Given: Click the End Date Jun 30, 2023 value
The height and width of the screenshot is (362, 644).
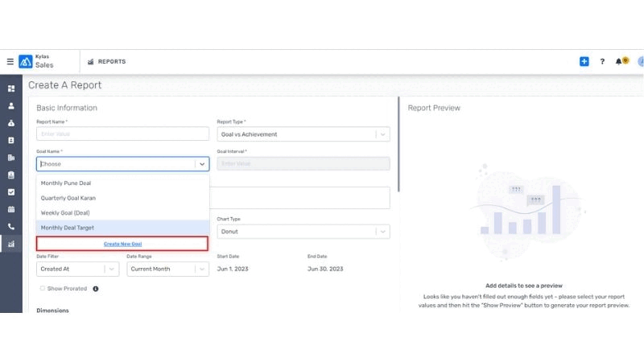Looking at the screenshot, I should tap(325, 269).
